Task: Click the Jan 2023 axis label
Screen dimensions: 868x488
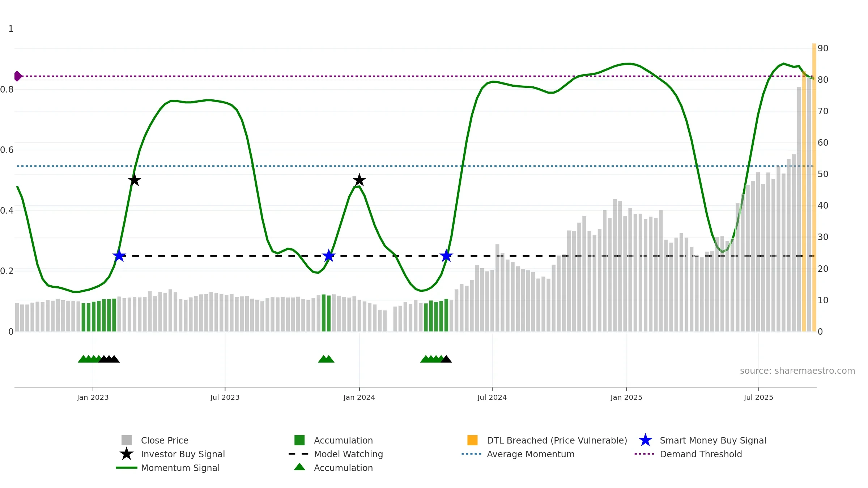Action: tap(93, 397)
